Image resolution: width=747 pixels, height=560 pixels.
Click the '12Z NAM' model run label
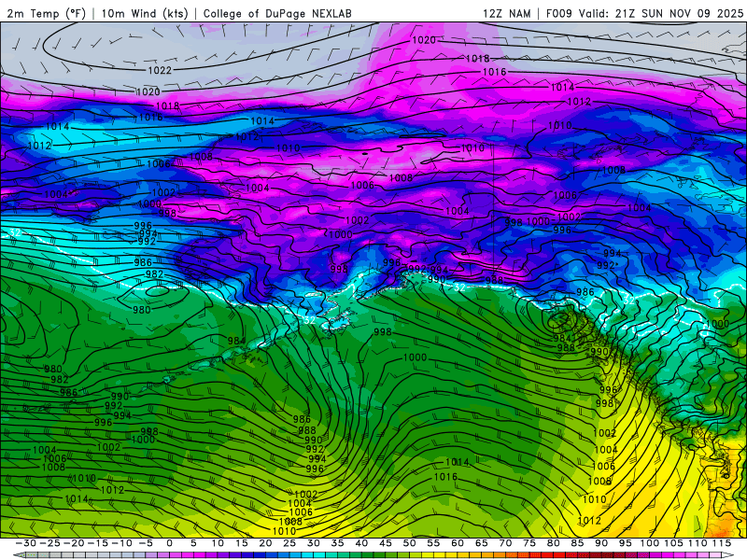click(506, 13)
